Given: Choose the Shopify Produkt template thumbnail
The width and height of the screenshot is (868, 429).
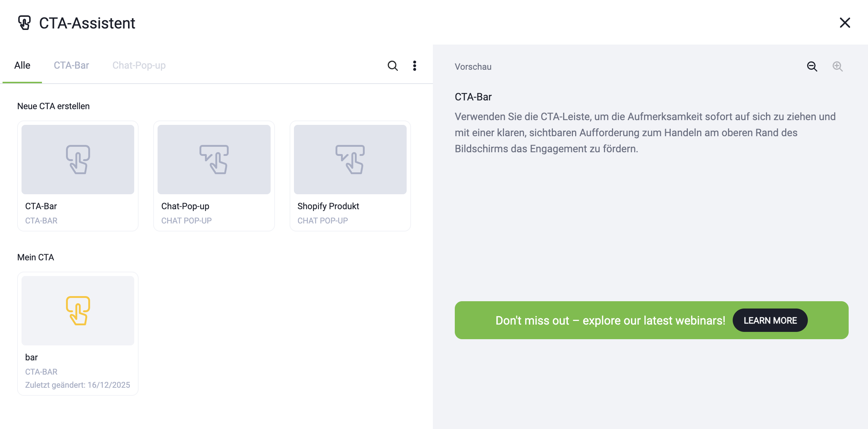Looking at the screenshot, I should pos(350,160).
